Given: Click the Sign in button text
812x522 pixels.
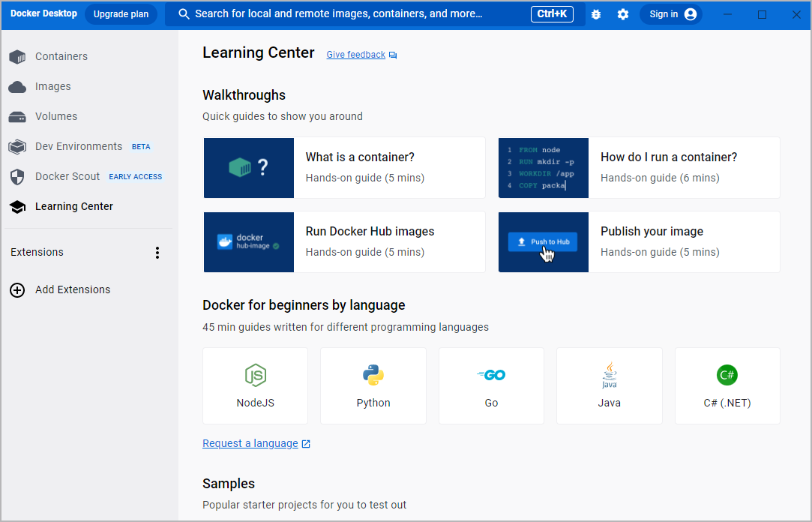Looking at the screenshot, I should (x=664, y=14).
